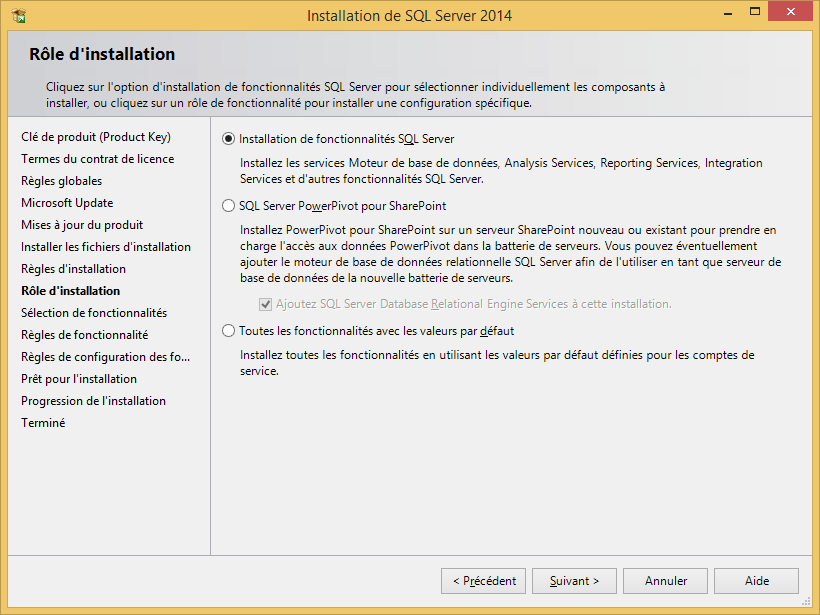This screenshot has height=615, width=820.
Task: Click Règles d'installation step
Action: pos(73,269)
